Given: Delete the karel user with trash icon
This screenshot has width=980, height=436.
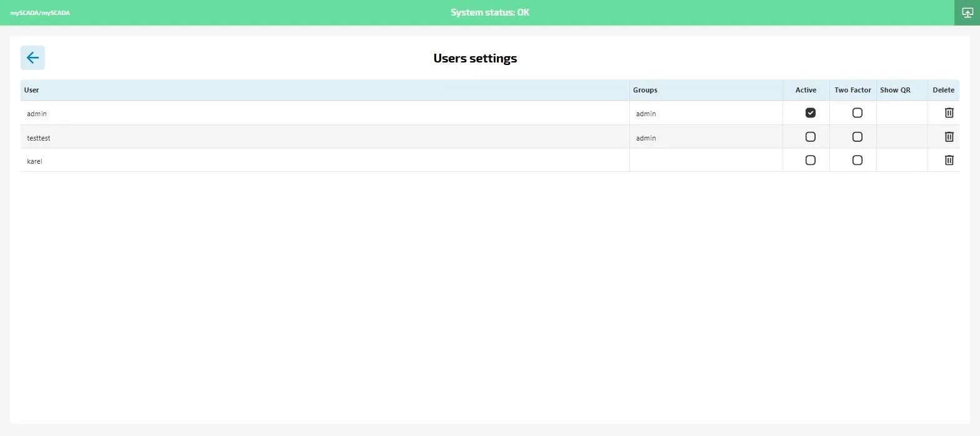Looking at the screenshot, I should [x=949, y=161].
